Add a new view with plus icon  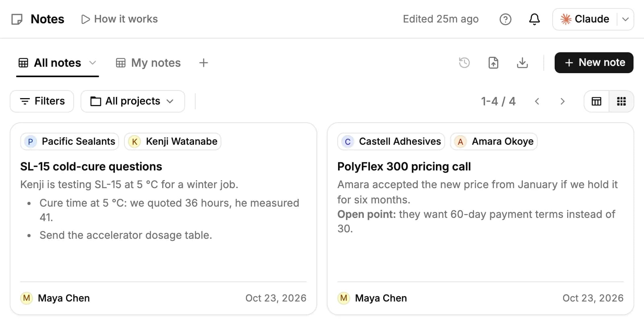204,63
